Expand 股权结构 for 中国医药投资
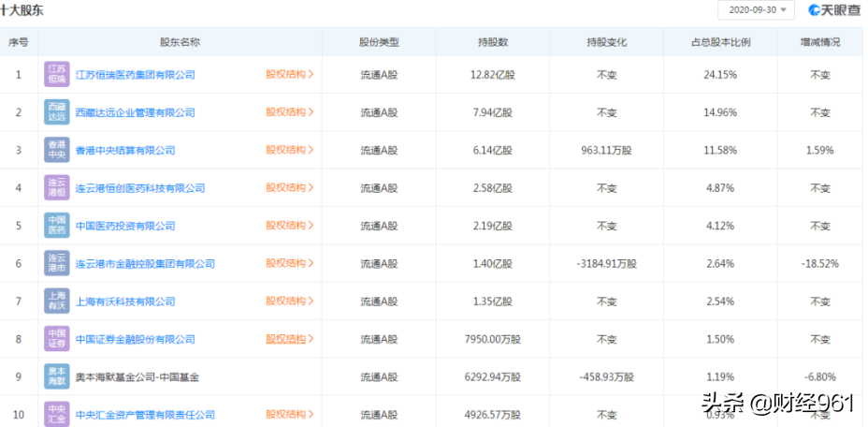Screen dimensions: 868x427 pos(290,225)
